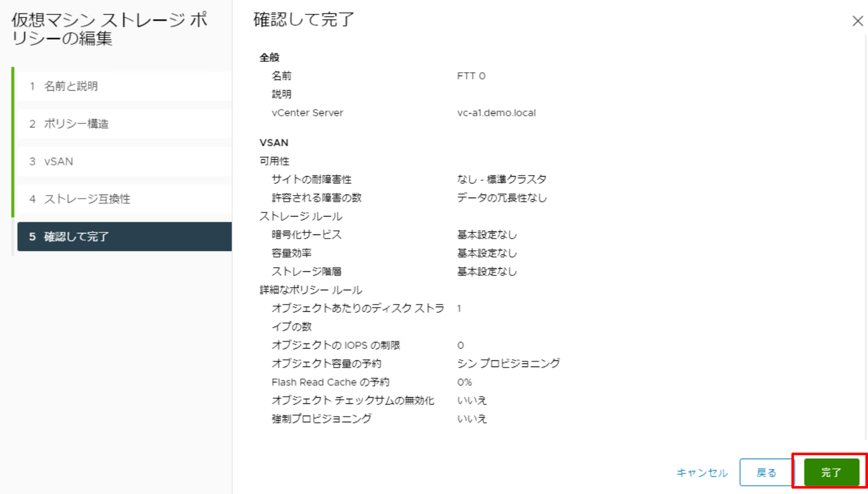Click the Flash Read Cache の予約 label
The image size is (868, 494).
coord(330,382)
